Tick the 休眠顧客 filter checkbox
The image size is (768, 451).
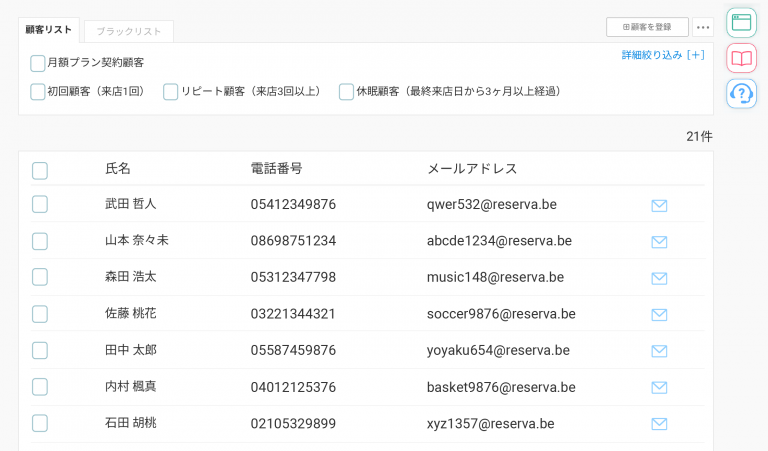click(346, 92)
